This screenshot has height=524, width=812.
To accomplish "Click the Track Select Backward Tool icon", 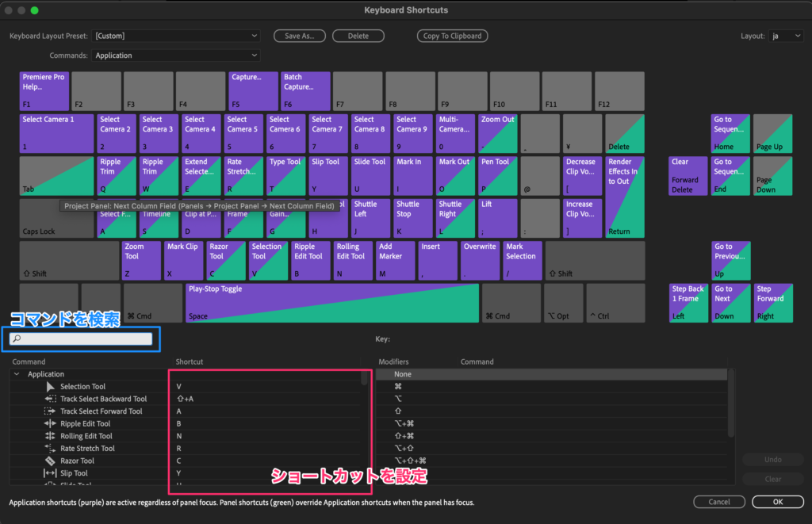I will pyautogui.click(x=50, y=399).
